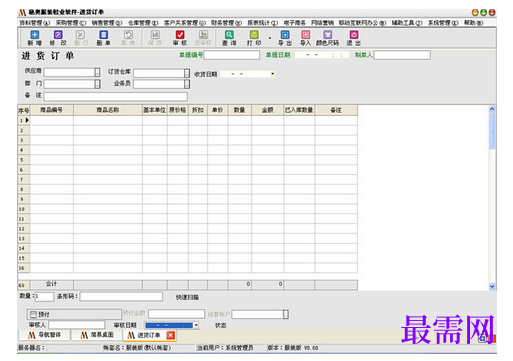
Task: Click the 导入 (import) toolbar icon
Action: [x=305, y=35]
